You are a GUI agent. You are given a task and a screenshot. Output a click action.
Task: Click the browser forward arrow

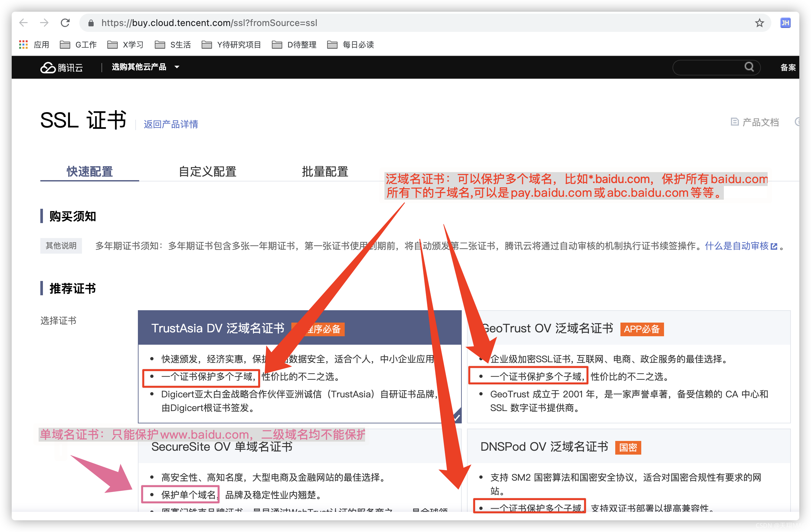point(44,23)
